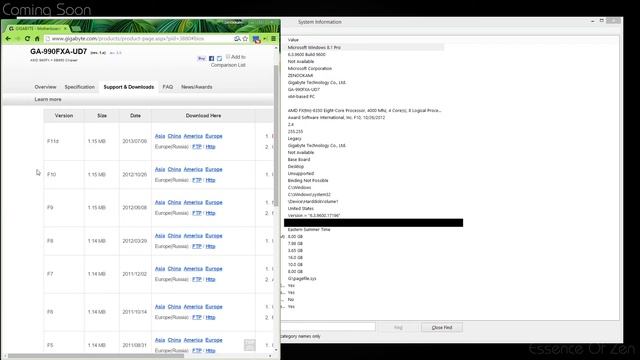Share the product on Twitter
Image resolution: width=640 pixels, height=360 pixels.
(219, 59)
